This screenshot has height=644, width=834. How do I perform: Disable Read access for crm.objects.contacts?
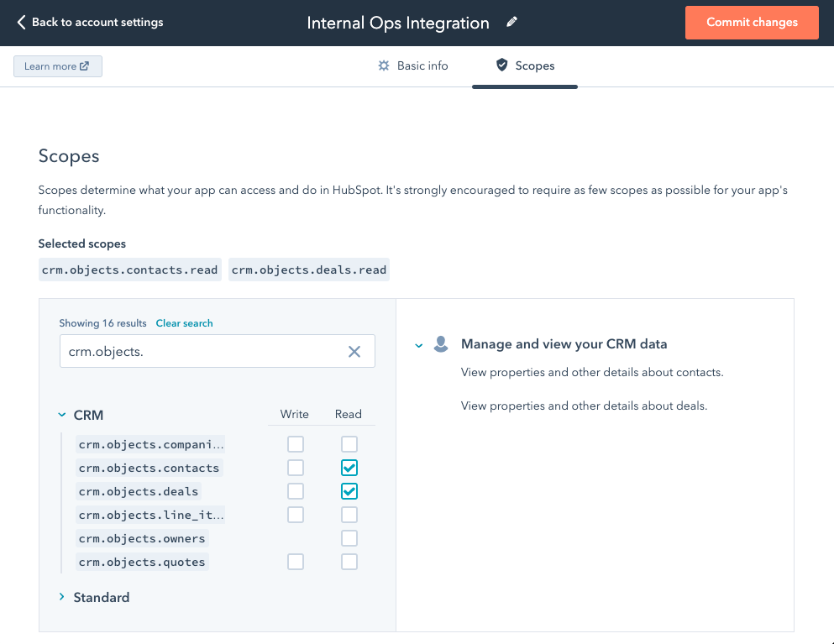pos(349,468)
